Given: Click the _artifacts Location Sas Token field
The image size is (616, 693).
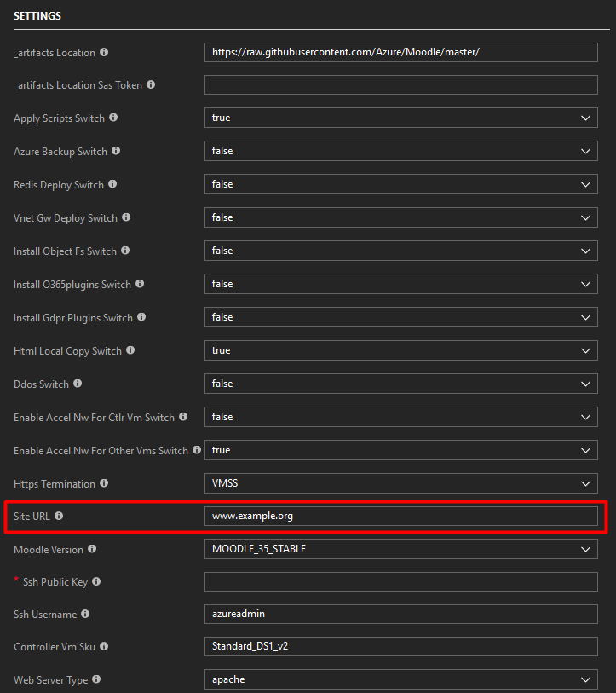Looking at the screenshot, I should (400, 84).
